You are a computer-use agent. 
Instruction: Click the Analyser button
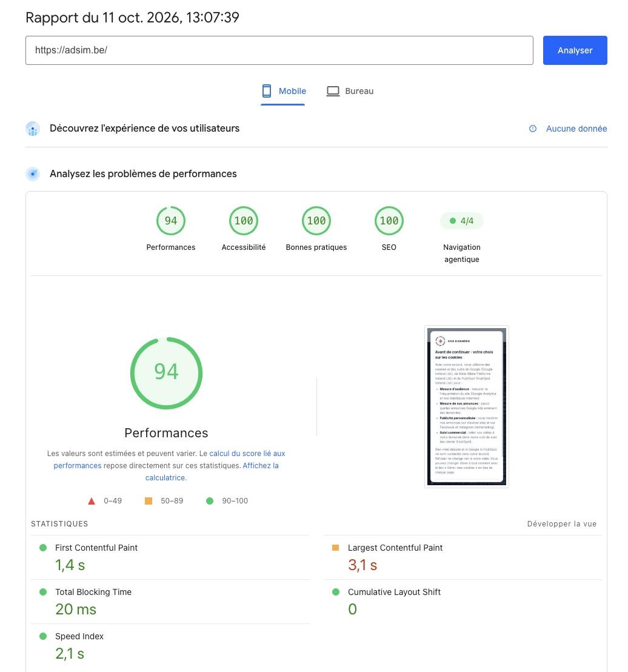point(575,50)
